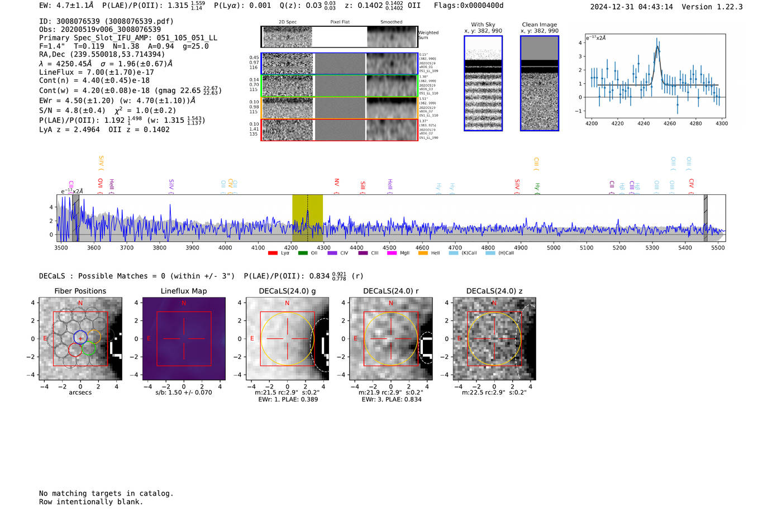Open the Weighted Sum 2D spectrum strip
Image resolution: width=782 pixels, height=532 pixels.
pyautogui.click(x=339, y=37)
